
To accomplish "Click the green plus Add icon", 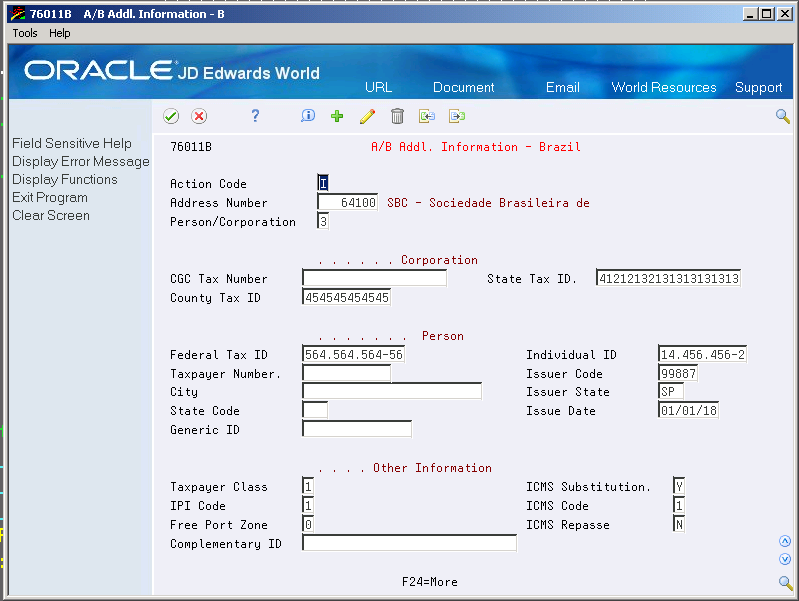I will click(x=337, y=116).
